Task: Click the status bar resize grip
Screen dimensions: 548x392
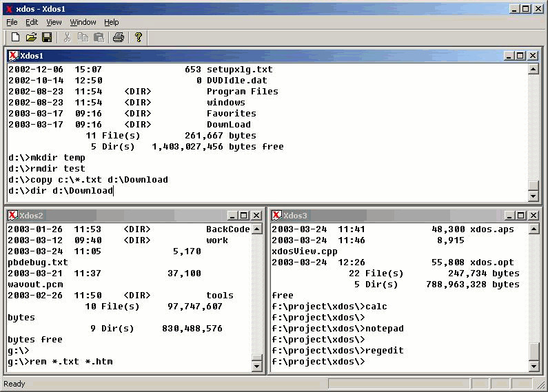Action: 541,384
